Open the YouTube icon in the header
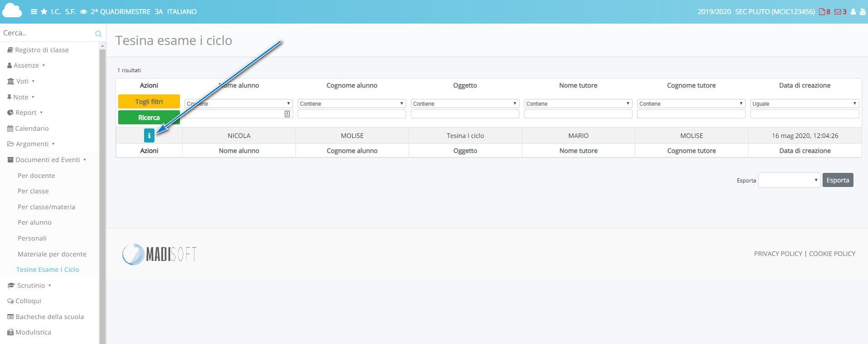868x344 pixels. point(863,12)
